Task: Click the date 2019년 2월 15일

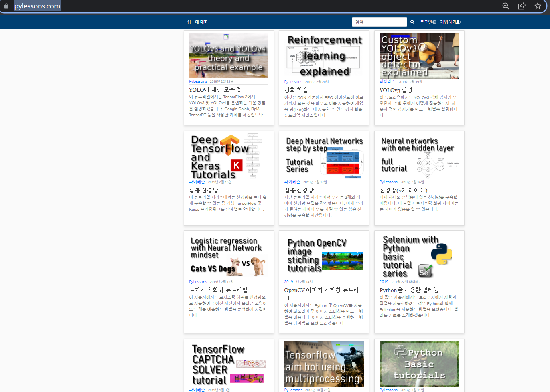Action: 221,282
